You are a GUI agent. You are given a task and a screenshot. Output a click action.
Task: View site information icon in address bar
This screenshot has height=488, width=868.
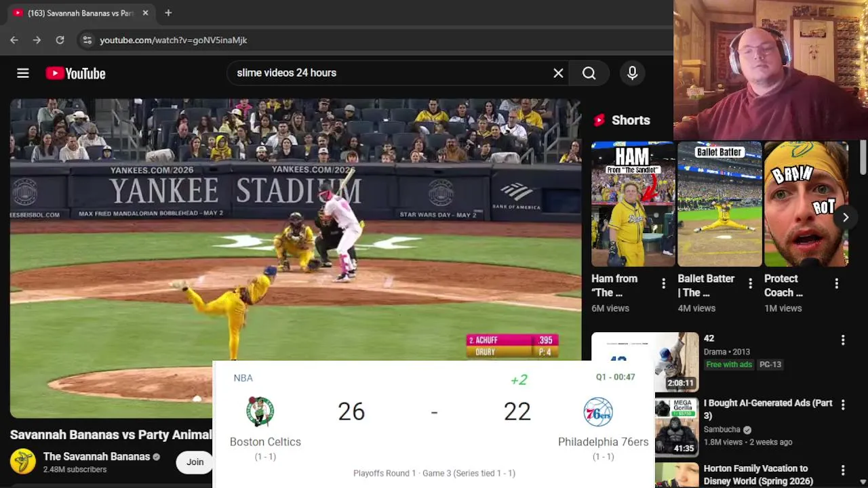[87, 40]
